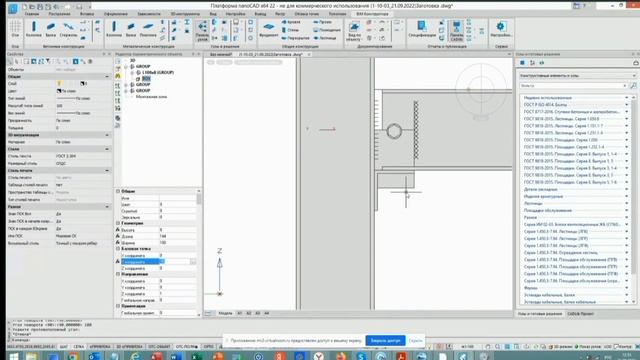Open the Конструктивные элементы и узлы dropdown
The height and width of the screenshot is (360, 640).
[578, 76]
